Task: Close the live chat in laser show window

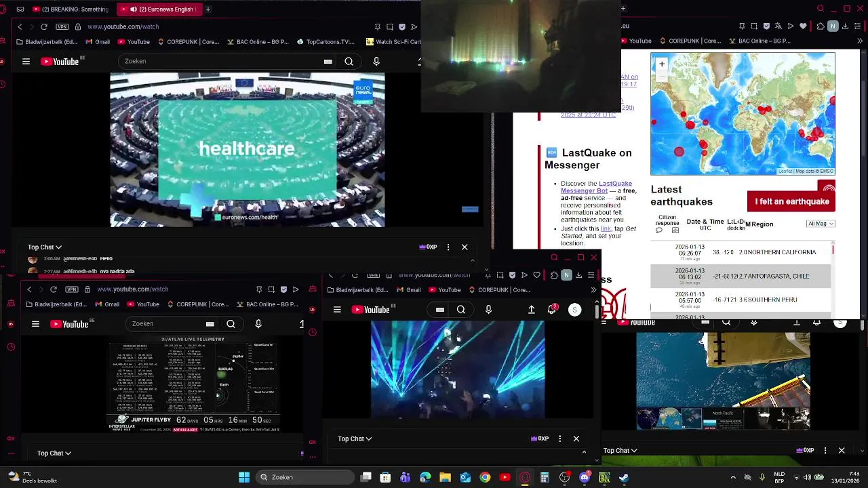Action: [x=576, y=439]
